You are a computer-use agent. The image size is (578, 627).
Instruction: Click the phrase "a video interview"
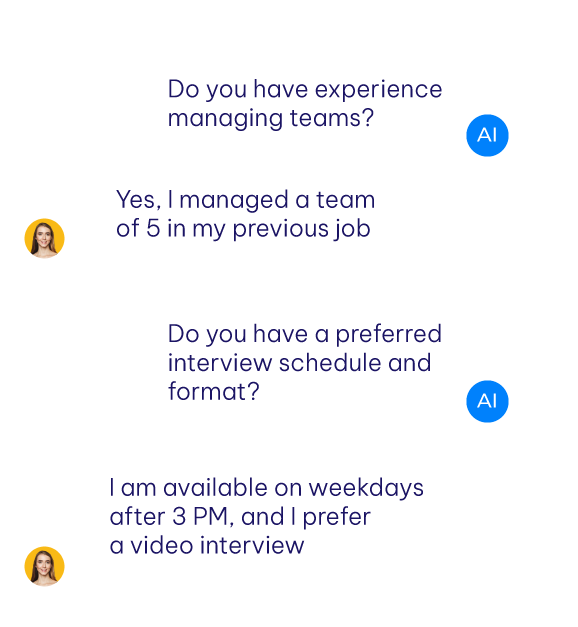207,545
